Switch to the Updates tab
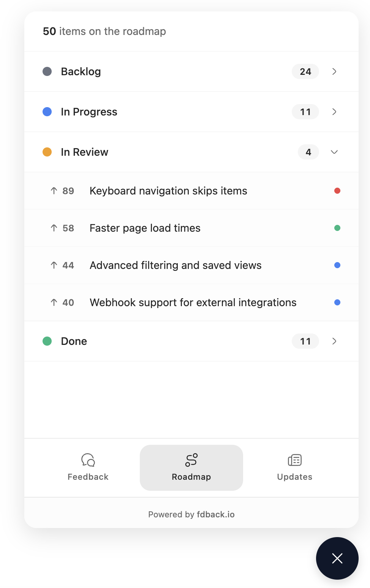The height and width of the screenshot is (588, 370). pyautogui.click(x=295, y=468)
